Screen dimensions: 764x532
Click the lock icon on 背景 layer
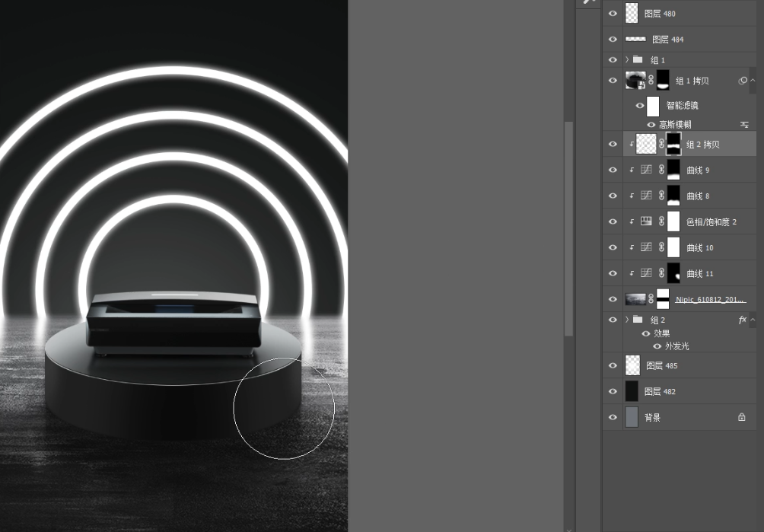point(742,417)
